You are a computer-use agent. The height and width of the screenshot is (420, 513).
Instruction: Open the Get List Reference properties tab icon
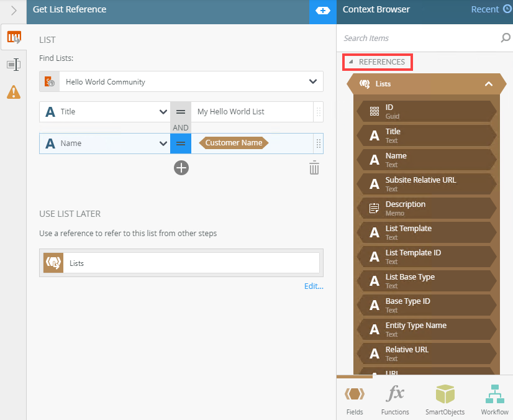click(x=14, y=37)
